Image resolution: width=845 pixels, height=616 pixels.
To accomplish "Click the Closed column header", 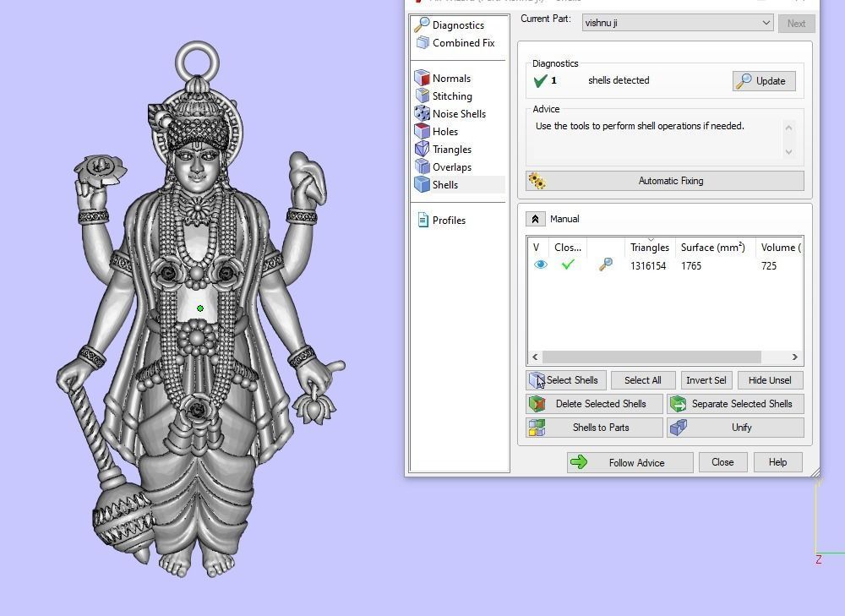I will (x=568, y=248).
